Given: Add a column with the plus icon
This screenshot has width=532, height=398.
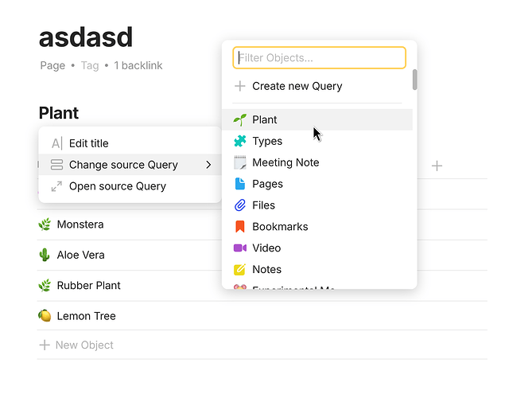Looking at the screenshot, I should pyautogui.click(x=437, y=166).
